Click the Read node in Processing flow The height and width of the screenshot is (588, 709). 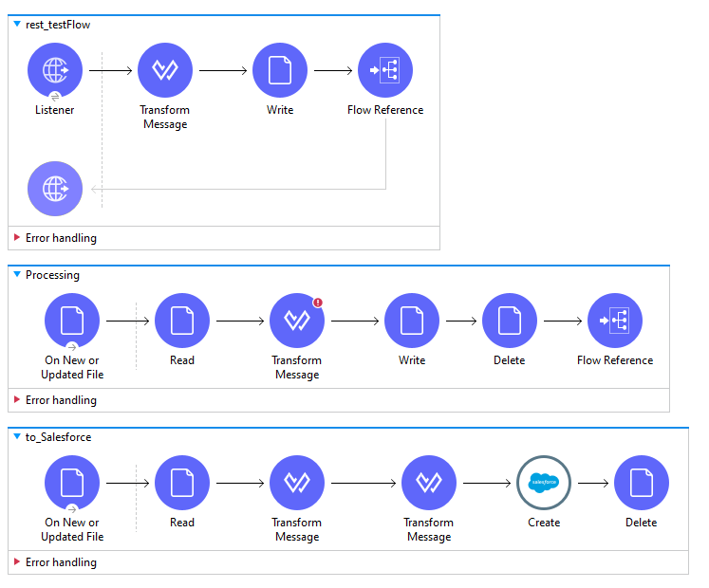point(182,321)
